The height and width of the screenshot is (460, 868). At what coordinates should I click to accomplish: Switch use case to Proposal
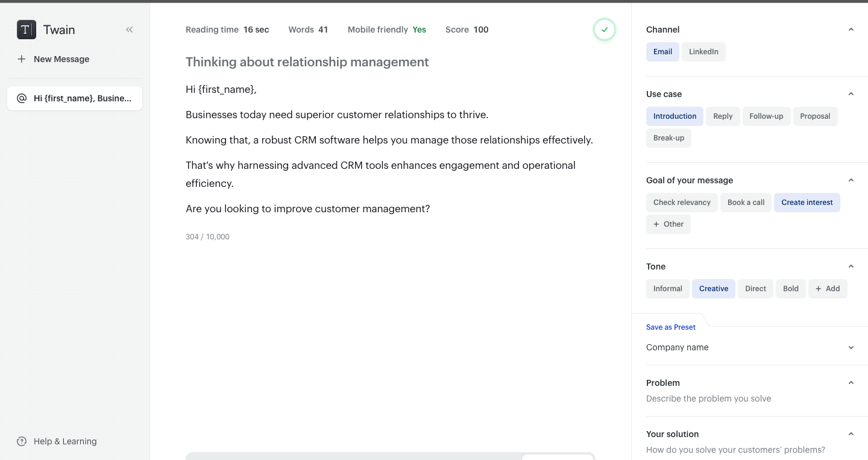pos(815,116)
